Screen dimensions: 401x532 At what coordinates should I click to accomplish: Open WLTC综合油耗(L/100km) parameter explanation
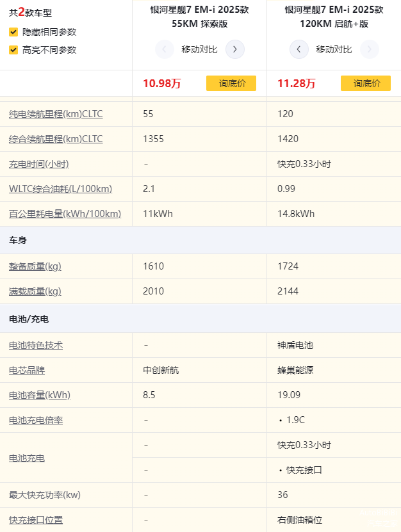point(60,189)
